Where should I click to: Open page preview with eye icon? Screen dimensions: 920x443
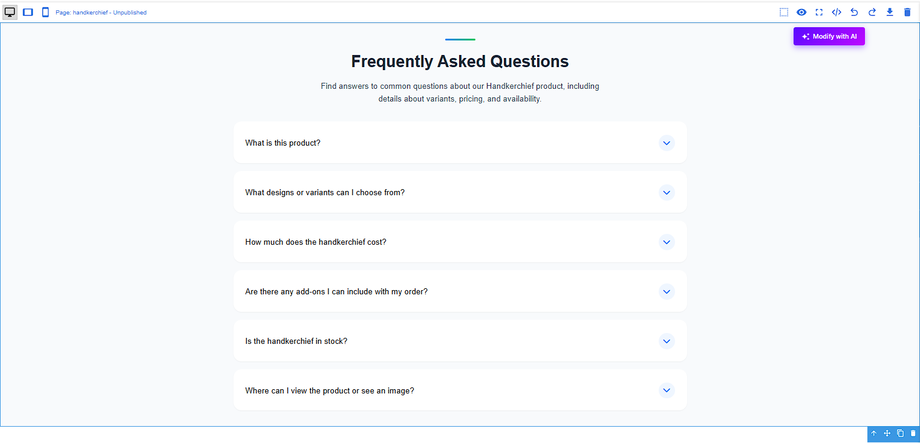pos(801,12)
